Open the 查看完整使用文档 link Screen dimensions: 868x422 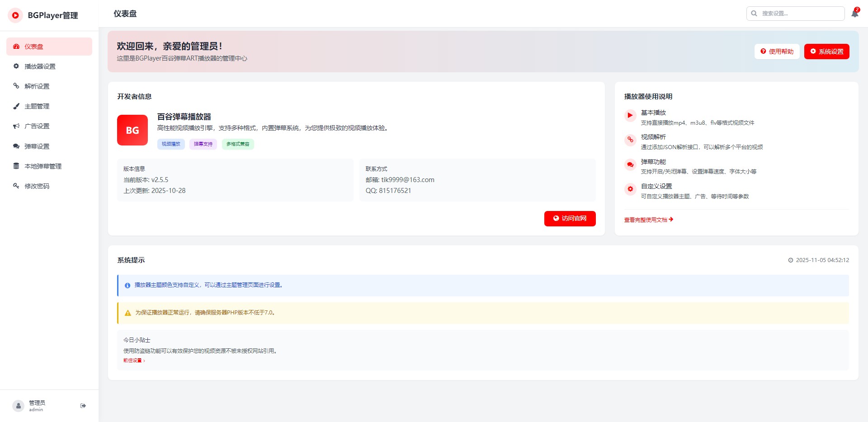coord(648,220)
